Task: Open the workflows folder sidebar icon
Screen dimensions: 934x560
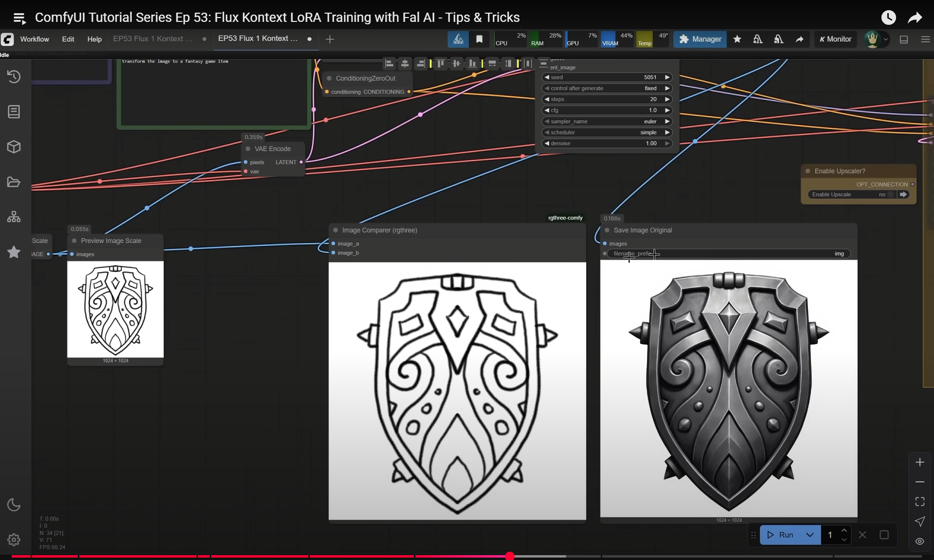Action: tap(14, 182)
